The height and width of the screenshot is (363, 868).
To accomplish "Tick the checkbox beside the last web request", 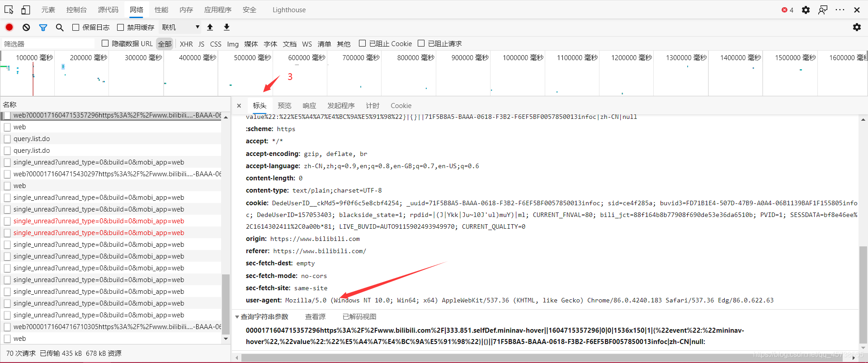I will click(x=7, y=339).
